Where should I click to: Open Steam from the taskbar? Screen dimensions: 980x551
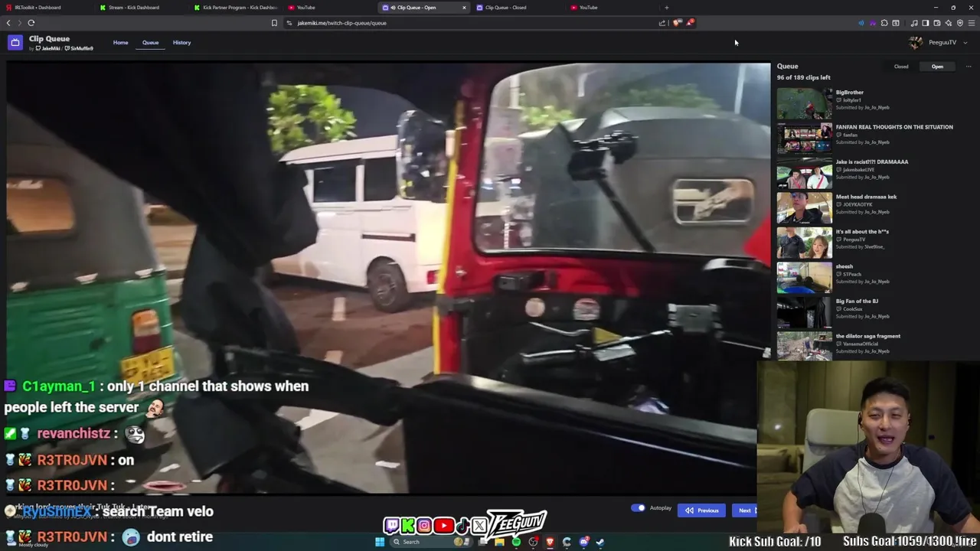(600, 542)
